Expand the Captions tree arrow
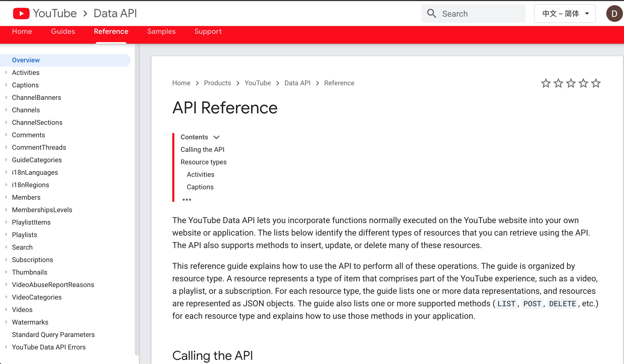 coord(6,85)
